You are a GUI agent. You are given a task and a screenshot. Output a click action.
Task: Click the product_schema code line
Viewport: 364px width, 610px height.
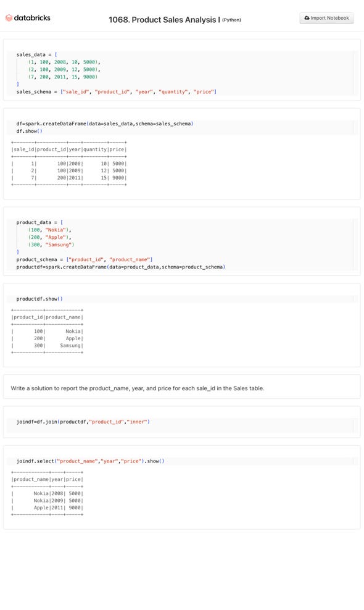[x=85, y=259]
